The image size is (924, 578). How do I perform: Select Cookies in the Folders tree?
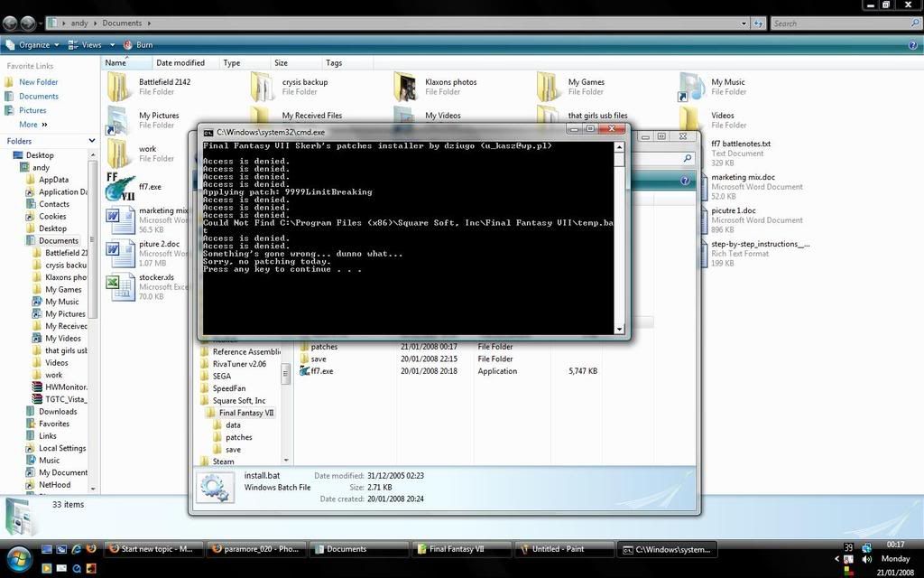tap(52, 217)
